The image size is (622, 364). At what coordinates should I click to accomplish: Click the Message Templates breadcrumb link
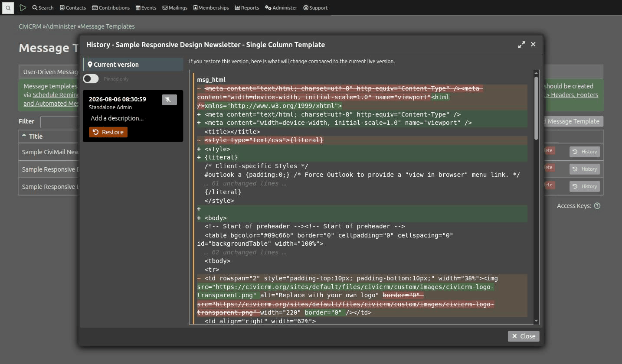coord(108,26)
